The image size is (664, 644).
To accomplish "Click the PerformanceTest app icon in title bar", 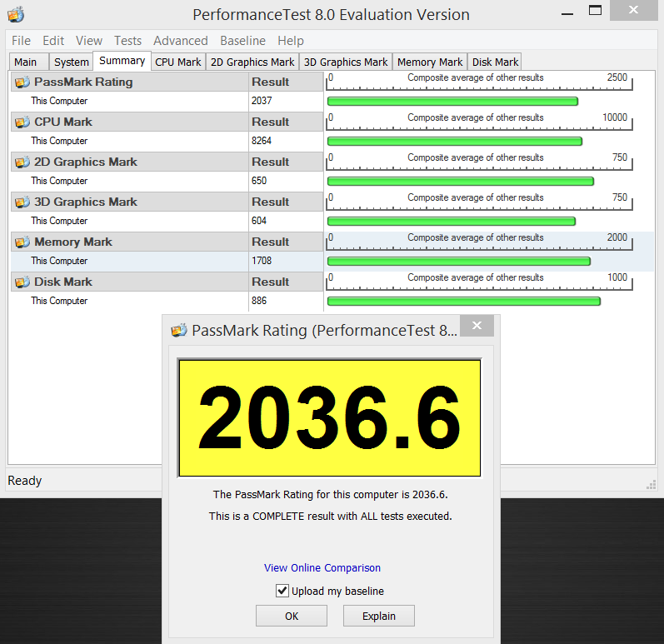I will point(16,15).
